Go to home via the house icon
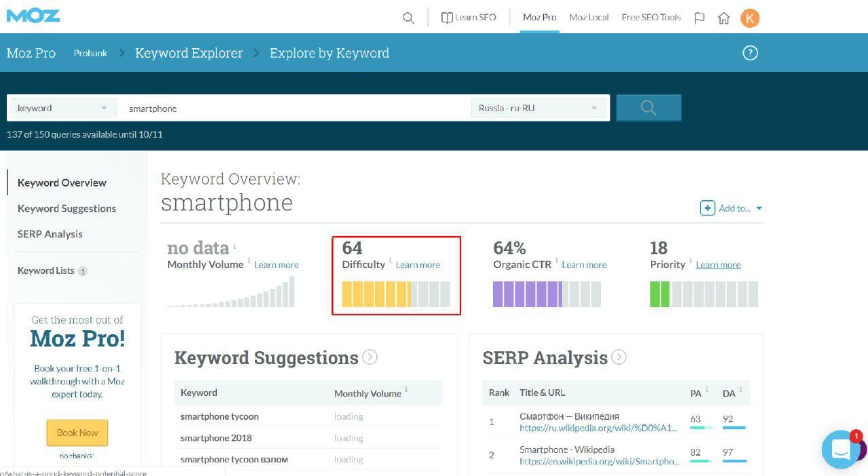Screen dimensions: 868x476 point(724,18)
